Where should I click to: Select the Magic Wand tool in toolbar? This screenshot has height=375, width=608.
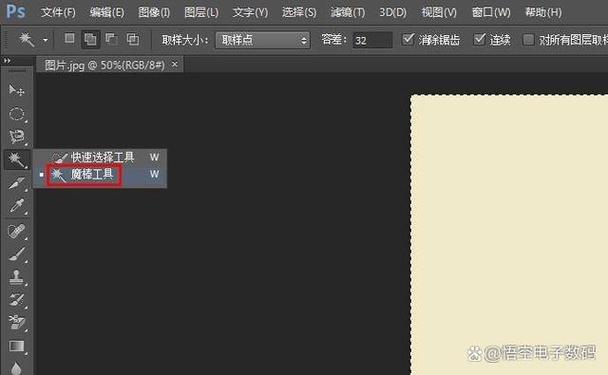coord(16,159)
